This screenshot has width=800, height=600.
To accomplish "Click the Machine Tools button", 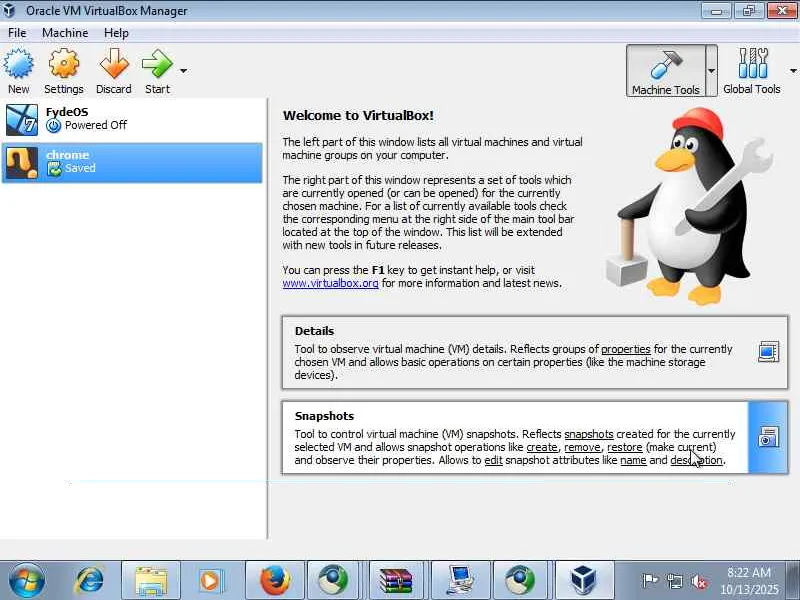I will [665, 70].
